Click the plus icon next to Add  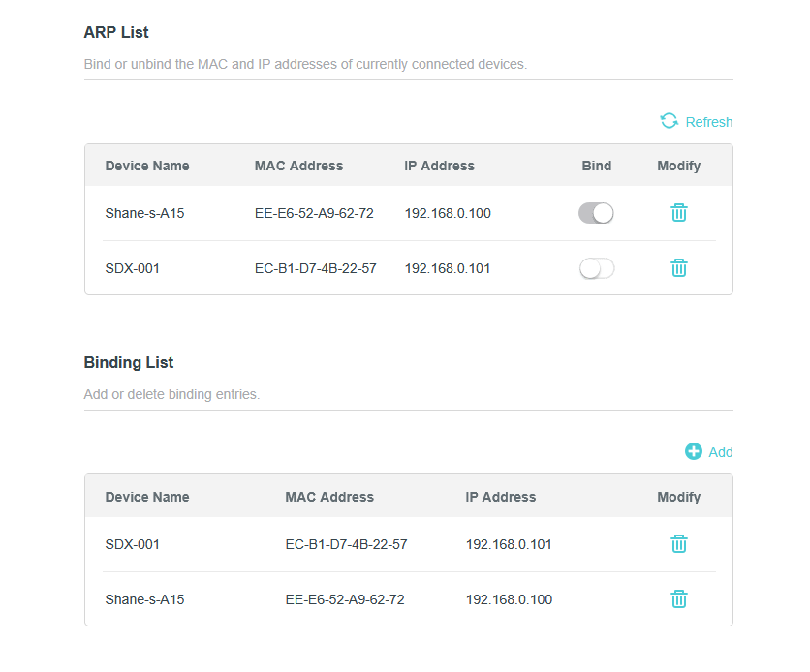pyautogui.click(x=694, y=452)
